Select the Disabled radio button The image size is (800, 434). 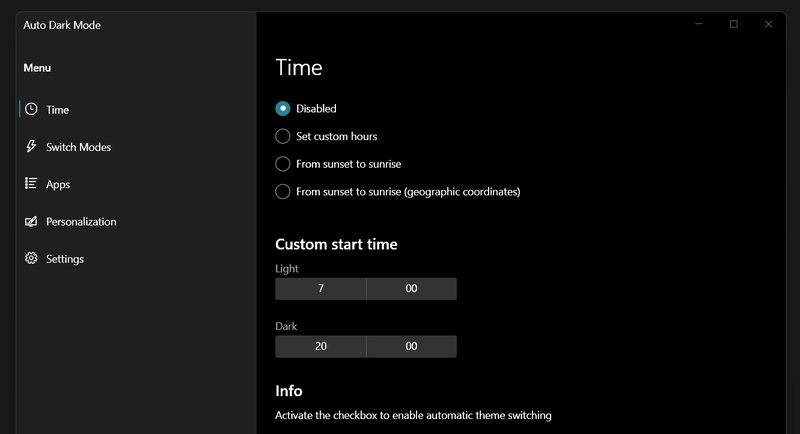(283, 108)
